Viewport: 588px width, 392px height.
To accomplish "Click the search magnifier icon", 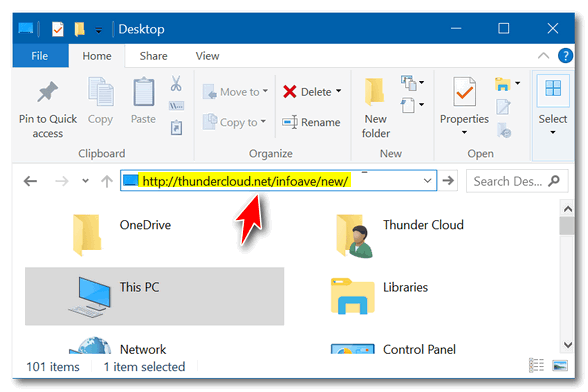I will (x=554, y=181).
